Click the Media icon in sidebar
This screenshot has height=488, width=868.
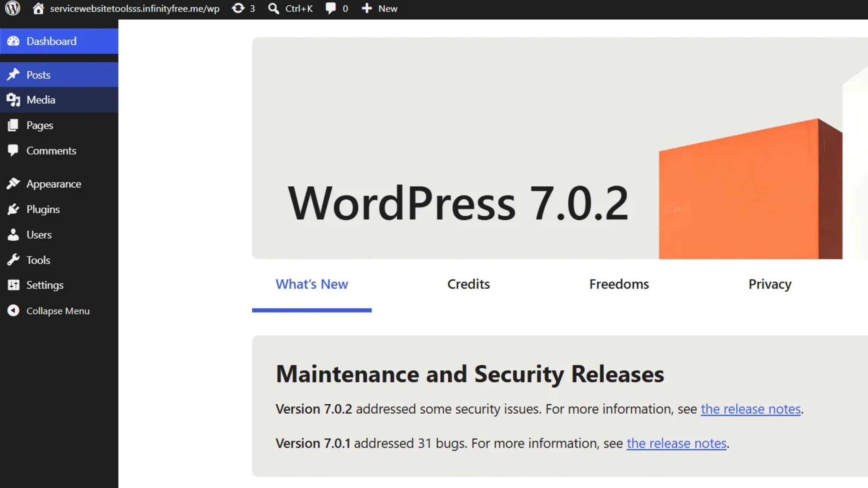[x=13, y=100]
